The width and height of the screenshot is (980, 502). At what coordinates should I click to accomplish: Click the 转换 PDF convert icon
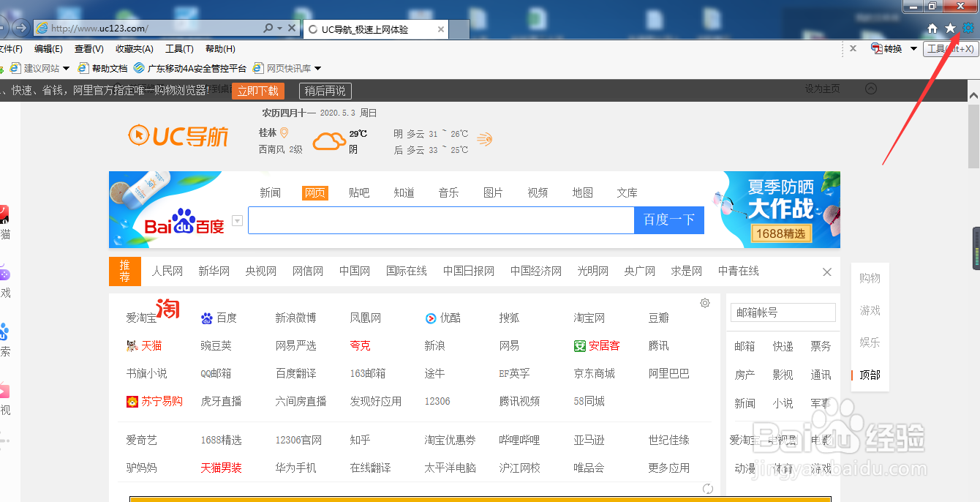[x=877, y=48]
